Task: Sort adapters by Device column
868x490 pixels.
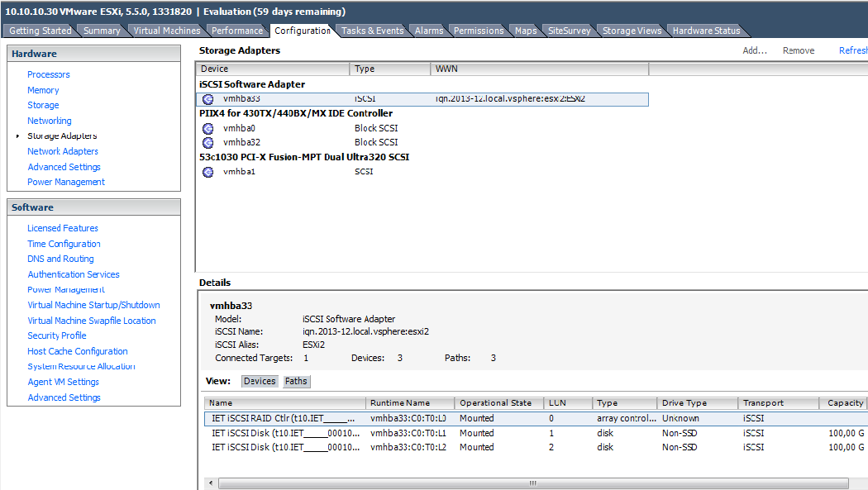Action: pyautogui.click(x=272, y=69)
